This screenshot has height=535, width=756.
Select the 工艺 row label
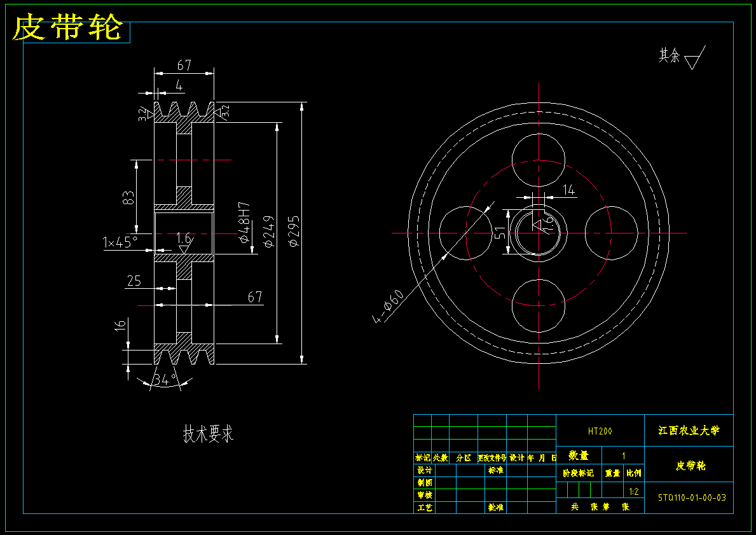[x=425, y=508]
